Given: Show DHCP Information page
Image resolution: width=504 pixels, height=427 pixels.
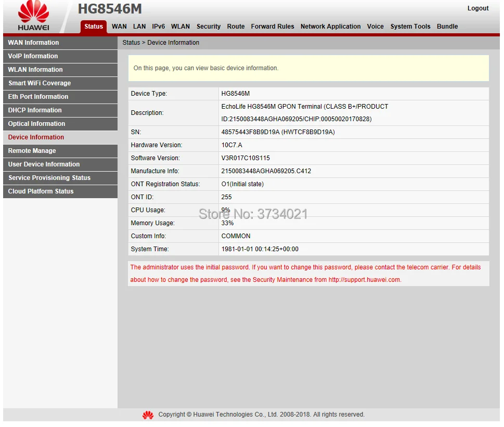Looking at the screenshot, I should tap(60, 110).
